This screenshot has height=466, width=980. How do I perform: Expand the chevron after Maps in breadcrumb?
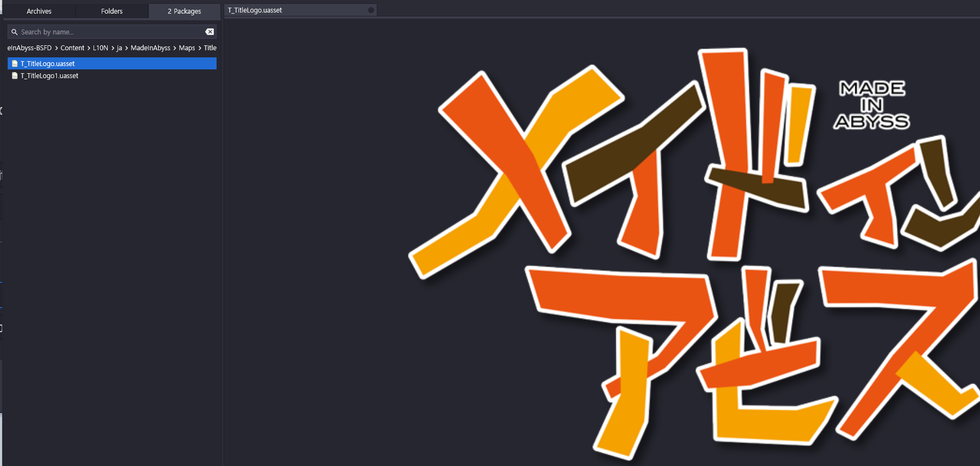click(200, 48)
